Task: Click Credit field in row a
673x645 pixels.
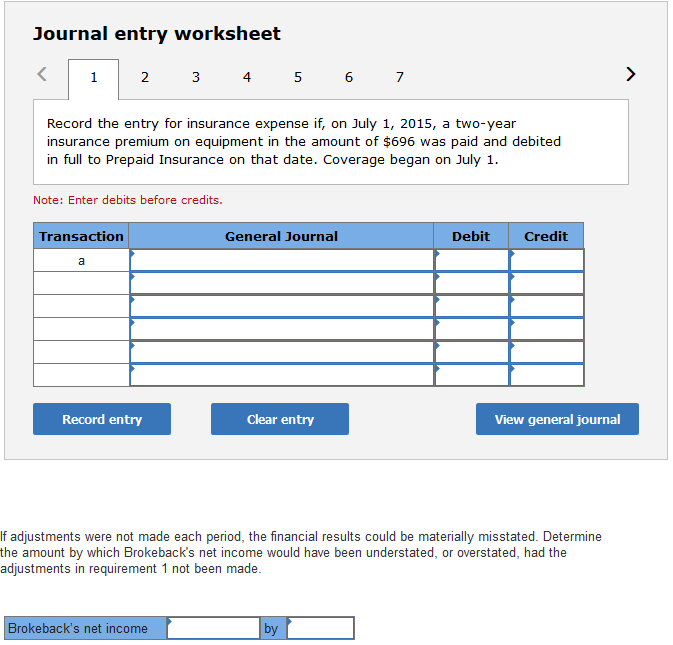Action: [547, 260]
